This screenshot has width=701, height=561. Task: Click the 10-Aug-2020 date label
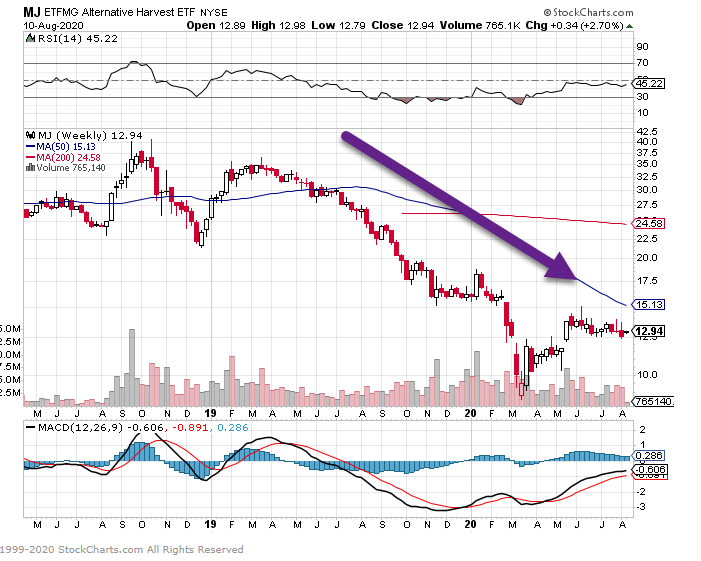53,25
